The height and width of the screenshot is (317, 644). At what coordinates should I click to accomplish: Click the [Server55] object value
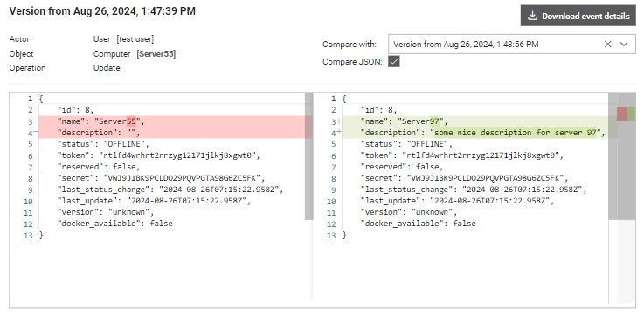tap(156, 54)
